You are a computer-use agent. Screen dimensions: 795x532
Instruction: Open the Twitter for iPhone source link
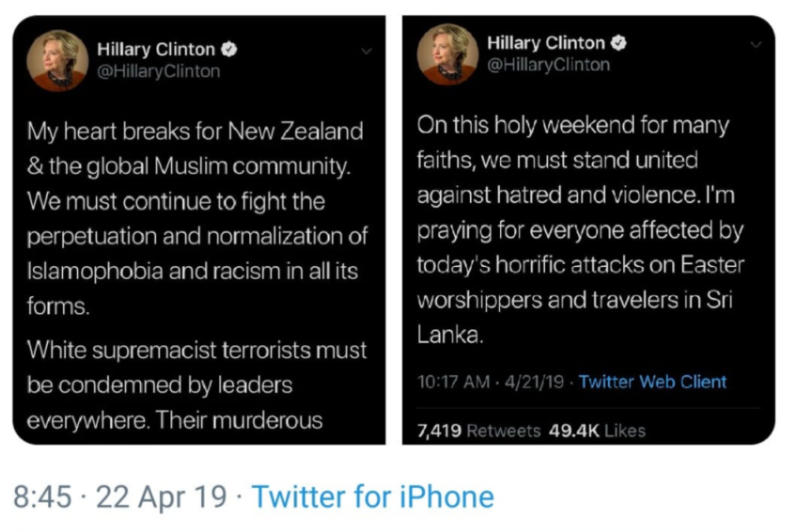pyautogui.click(x=372, y=496)
